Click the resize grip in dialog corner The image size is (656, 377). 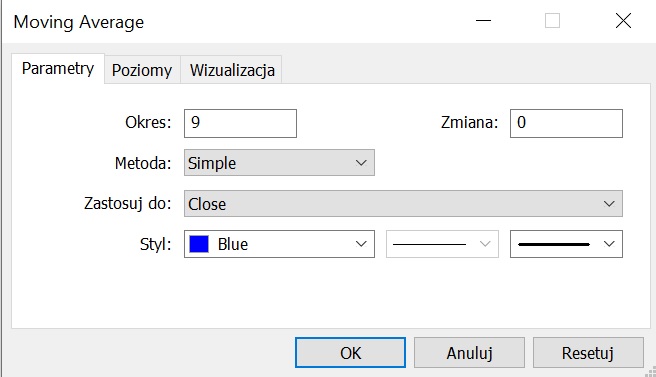651,372
